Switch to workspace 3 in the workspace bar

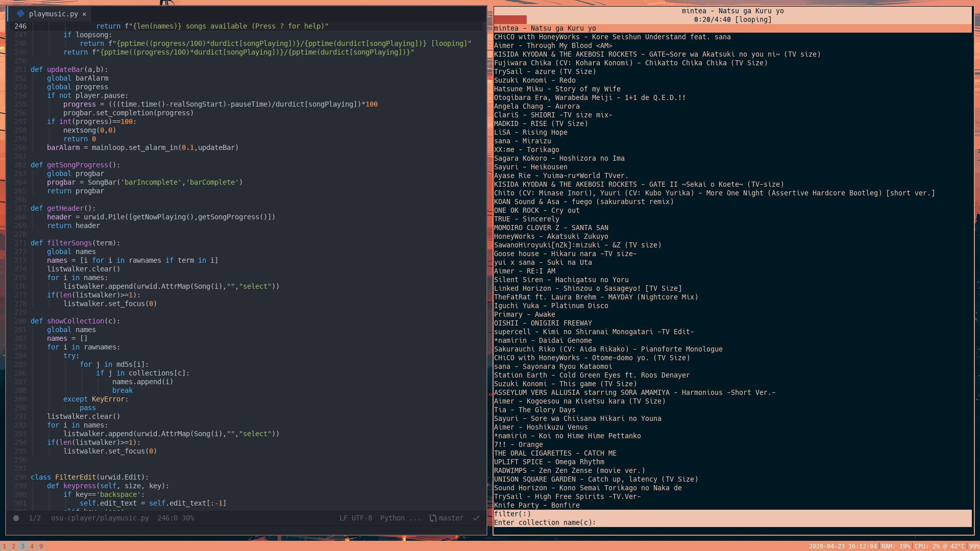[22, 545]
